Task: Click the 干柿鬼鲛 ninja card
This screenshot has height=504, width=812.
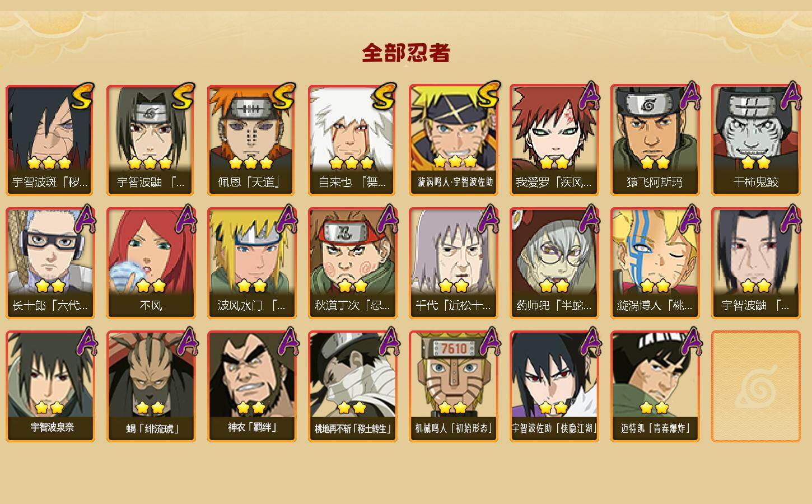Action: pyautogui.click(x=755, y=140)
